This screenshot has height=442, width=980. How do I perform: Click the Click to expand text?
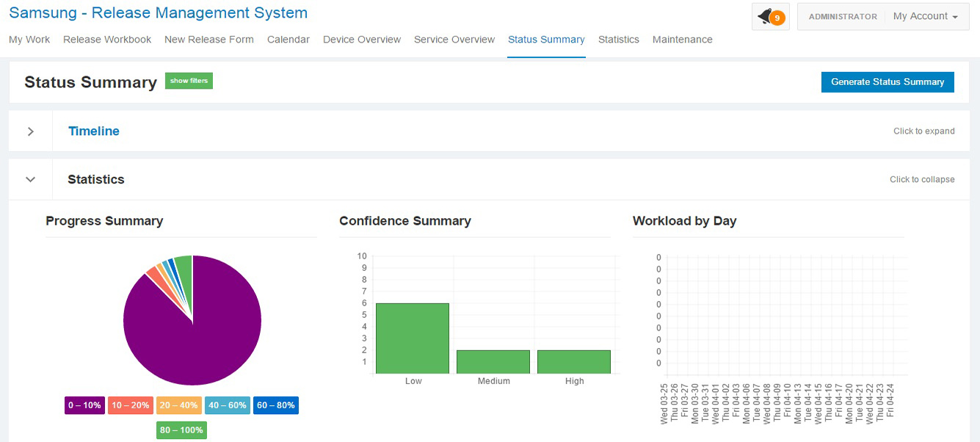click(924, 131)
